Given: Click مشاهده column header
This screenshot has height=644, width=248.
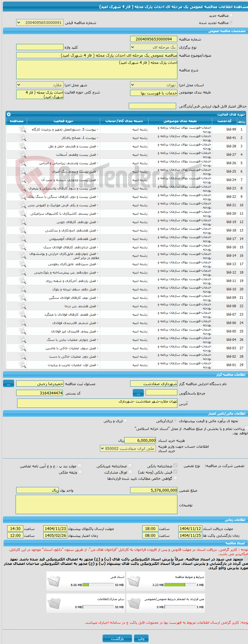Looking at the screenshot, I should coord(17,121).
